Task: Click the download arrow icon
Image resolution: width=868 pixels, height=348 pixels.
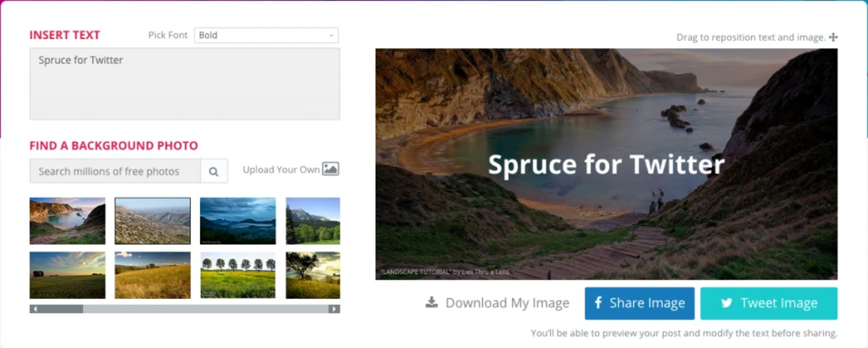Action: click(431, 303)
